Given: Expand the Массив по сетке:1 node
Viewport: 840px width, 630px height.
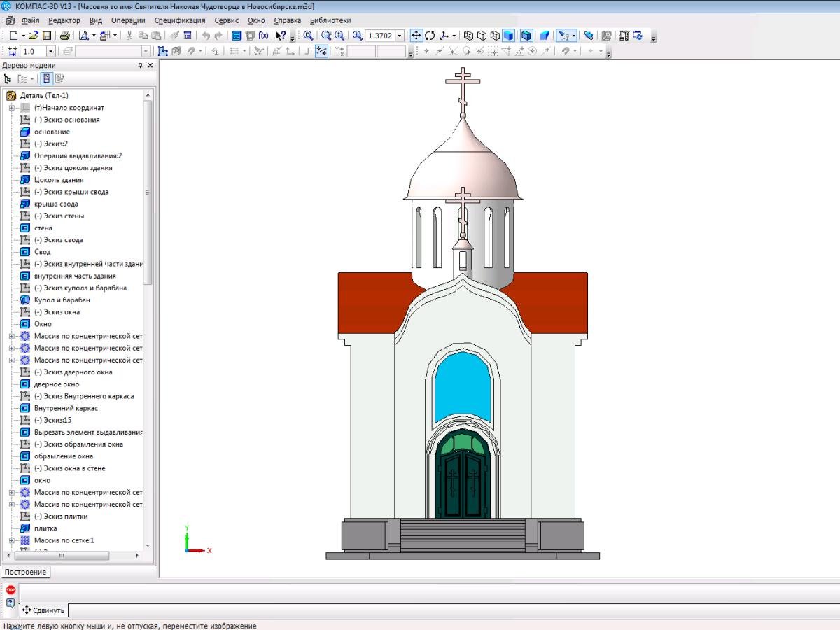Looking at the screenshot, I should [x=12, y=540].
